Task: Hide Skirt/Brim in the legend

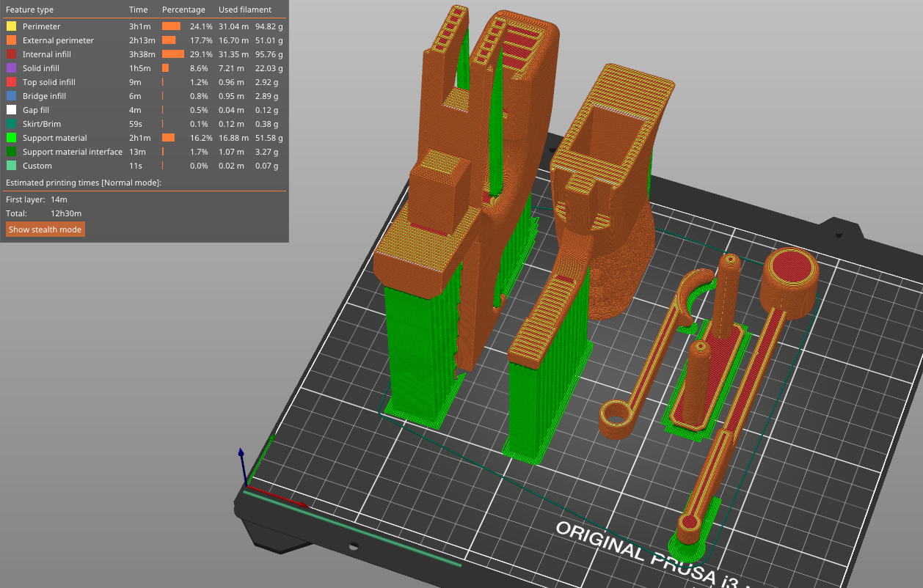Action: click(x=40, y=124)
